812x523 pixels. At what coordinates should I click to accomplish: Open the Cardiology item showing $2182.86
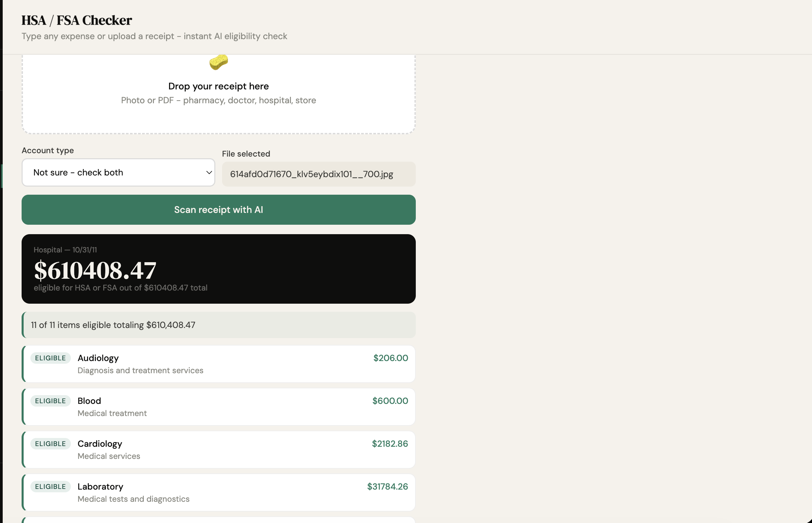pos(218,449)
